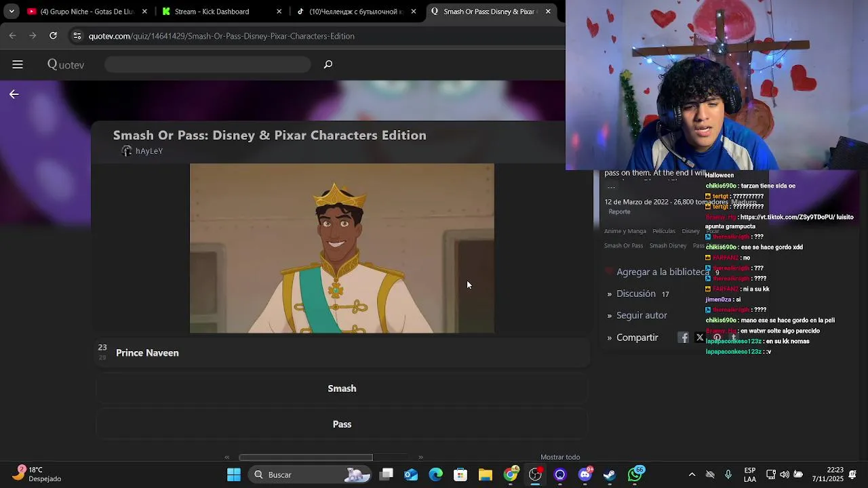Go back with the page left arrow

coord(14,94)
